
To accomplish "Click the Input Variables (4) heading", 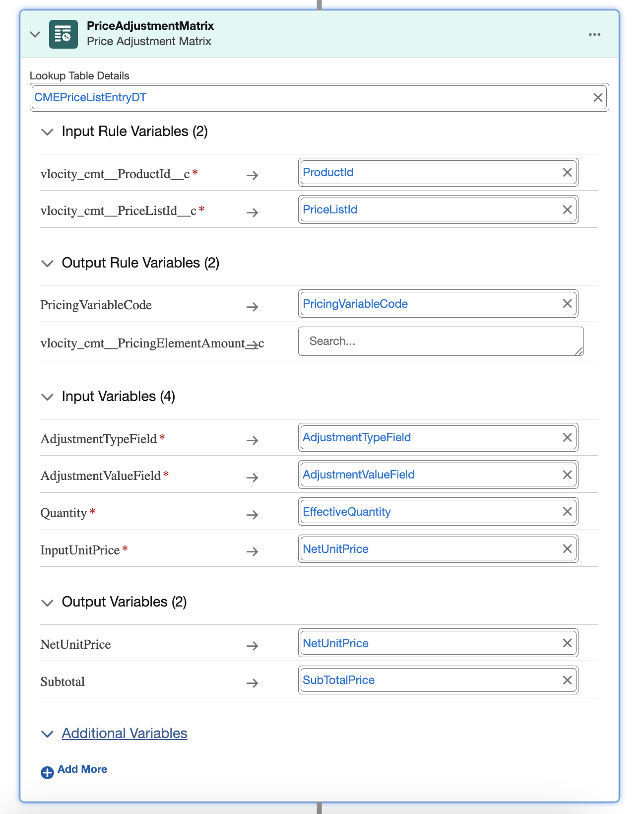I will [119, 396].
